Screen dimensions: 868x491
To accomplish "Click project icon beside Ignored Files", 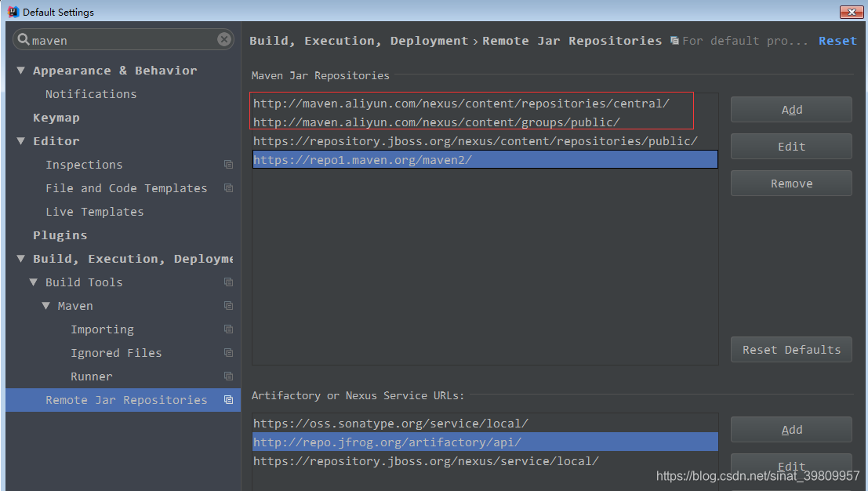I will (228, 353).
